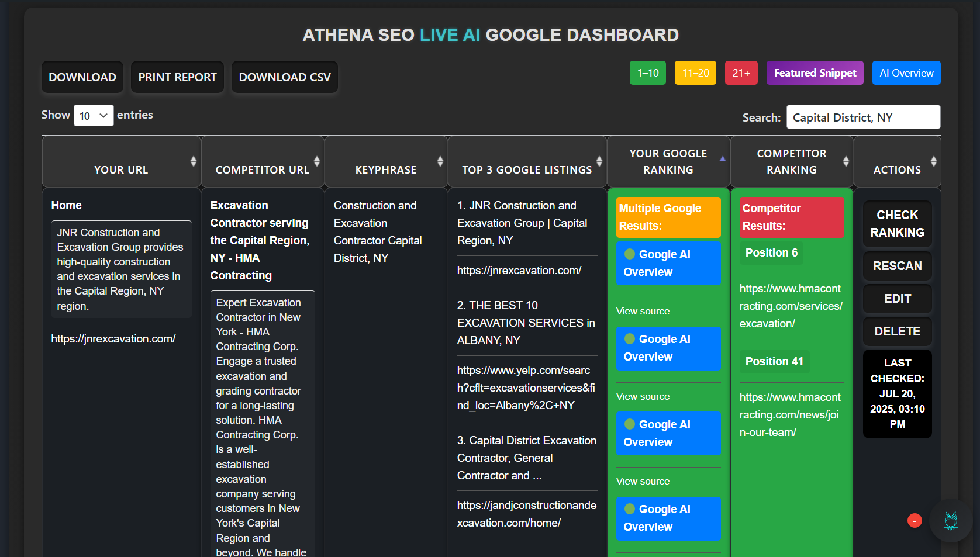Click first Google AI Overview badge
Screen dimensions: 980x557
pyautogui.click(x=668, y=263)
